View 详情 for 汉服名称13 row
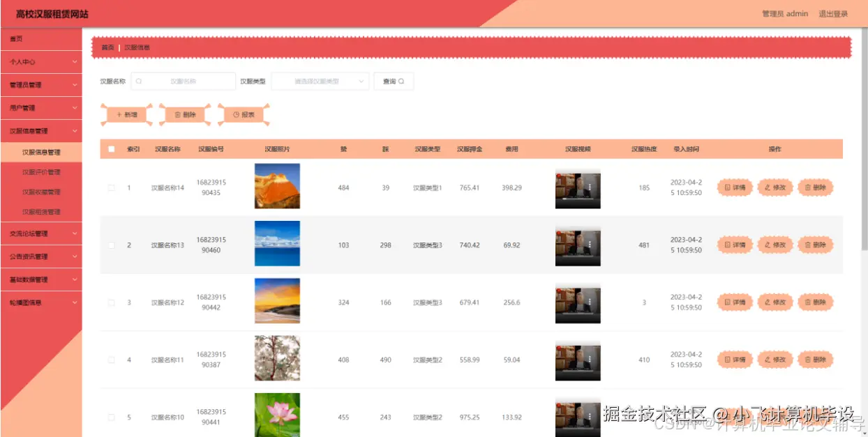 [735, 245]
